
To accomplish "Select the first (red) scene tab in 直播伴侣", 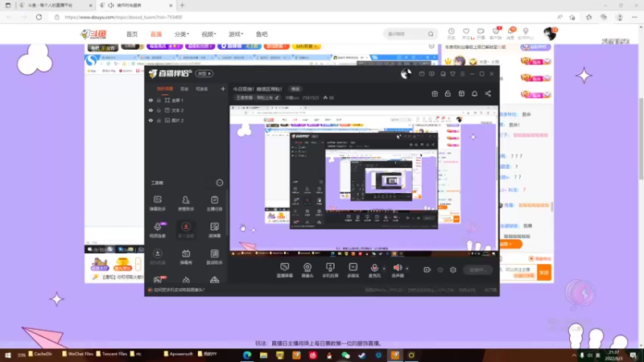I will [165, 88].
